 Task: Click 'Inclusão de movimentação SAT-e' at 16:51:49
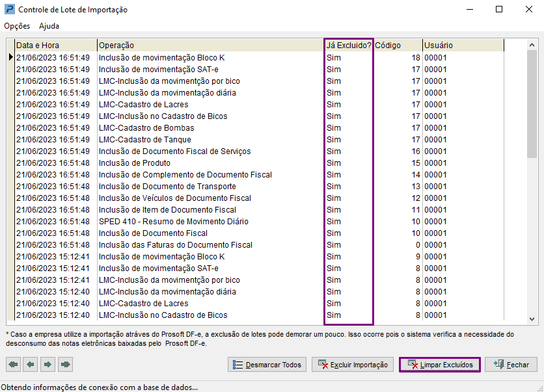[x=159, y=70]
